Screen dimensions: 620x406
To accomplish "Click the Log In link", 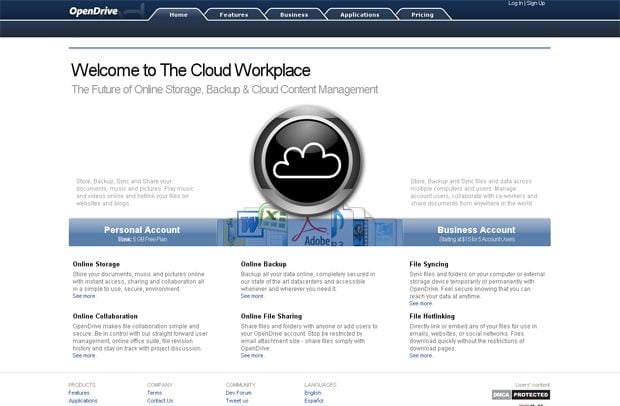I will pos(515,4).
